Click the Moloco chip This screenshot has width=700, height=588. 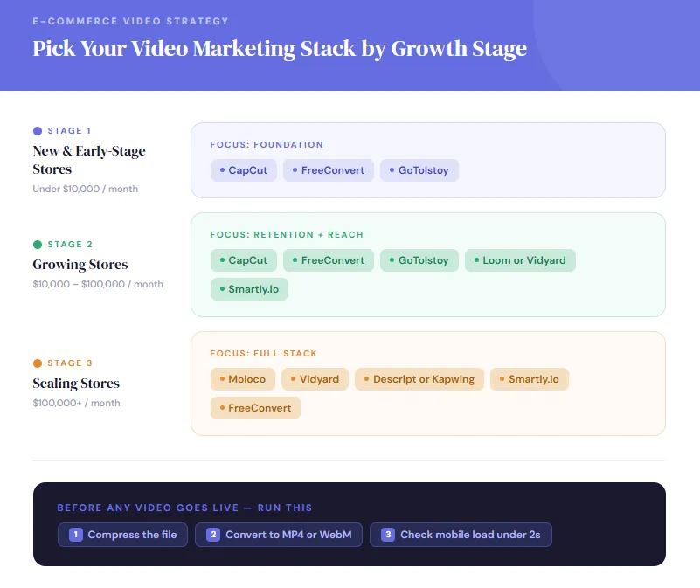243,379
